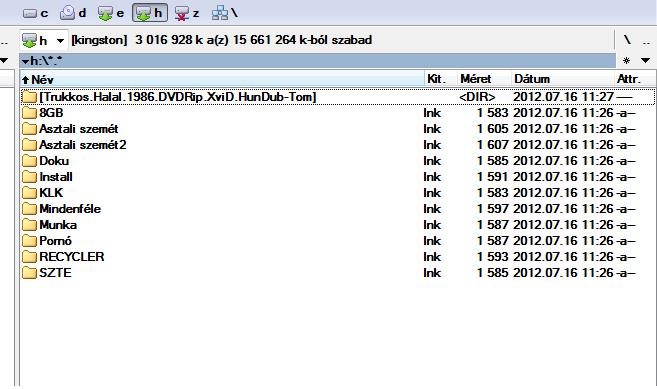Click the size value 1 593
Viewport: 657px width, 389px height.
[x=493, y=257]
